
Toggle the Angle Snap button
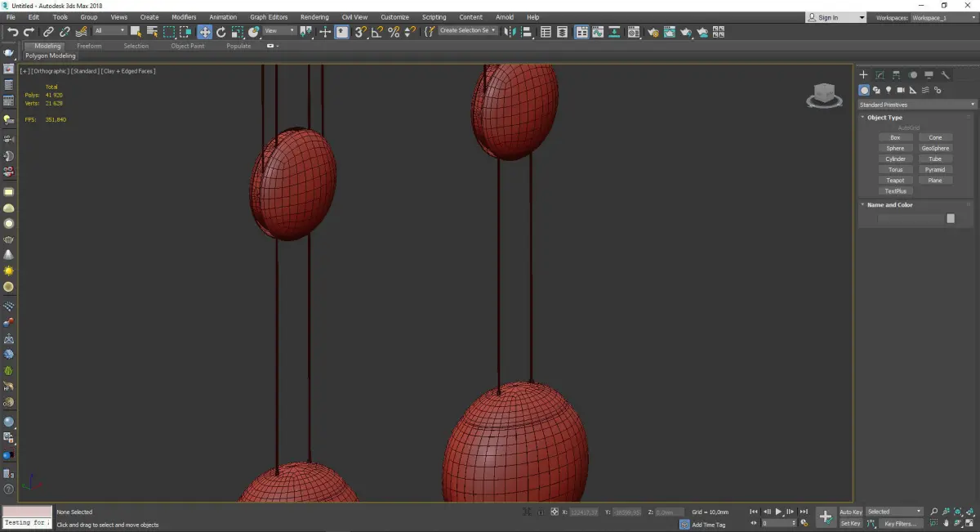click(376, 32)
